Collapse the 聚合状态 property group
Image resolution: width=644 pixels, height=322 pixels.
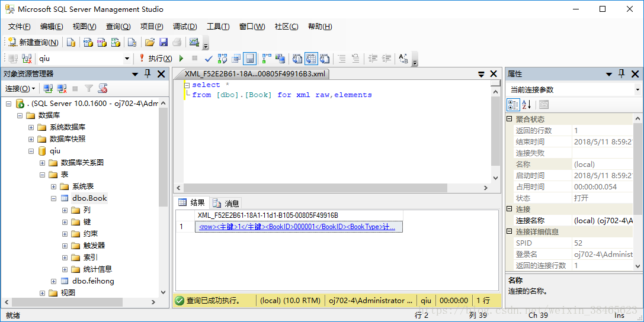510,119
